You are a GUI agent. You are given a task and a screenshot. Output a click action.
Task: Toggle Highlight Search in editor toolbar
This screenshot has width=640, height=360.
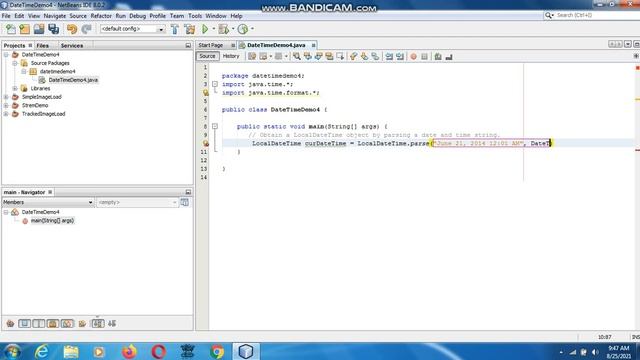click(329, 57)
